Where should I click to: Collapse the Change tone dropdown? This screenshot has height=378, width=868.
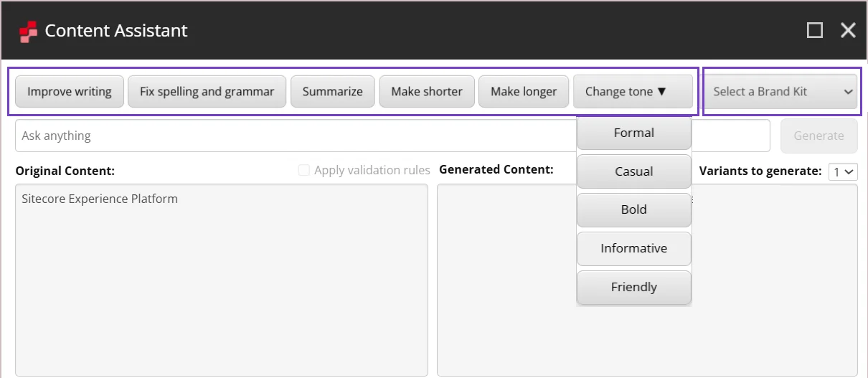[633, 91]
